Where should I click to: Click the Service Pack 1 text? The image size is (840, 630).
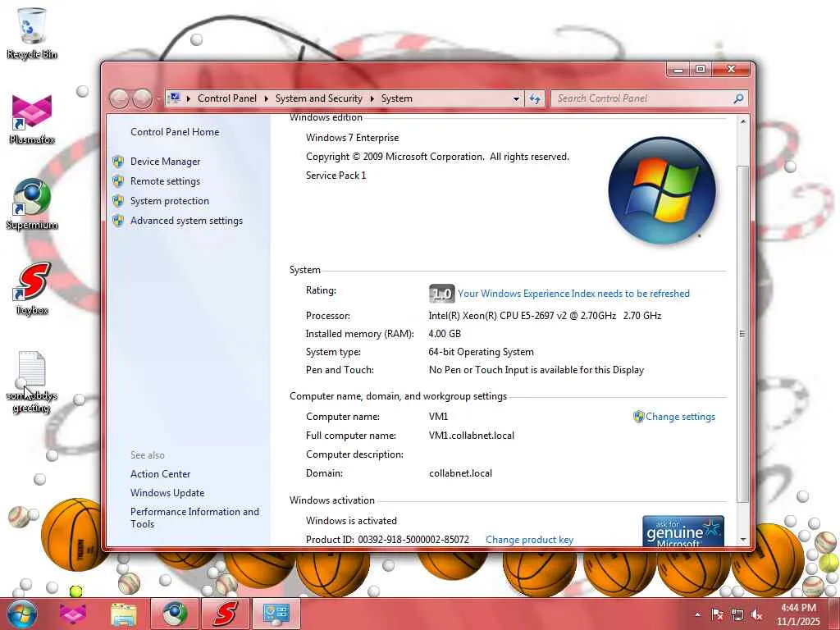coord(336,176)
